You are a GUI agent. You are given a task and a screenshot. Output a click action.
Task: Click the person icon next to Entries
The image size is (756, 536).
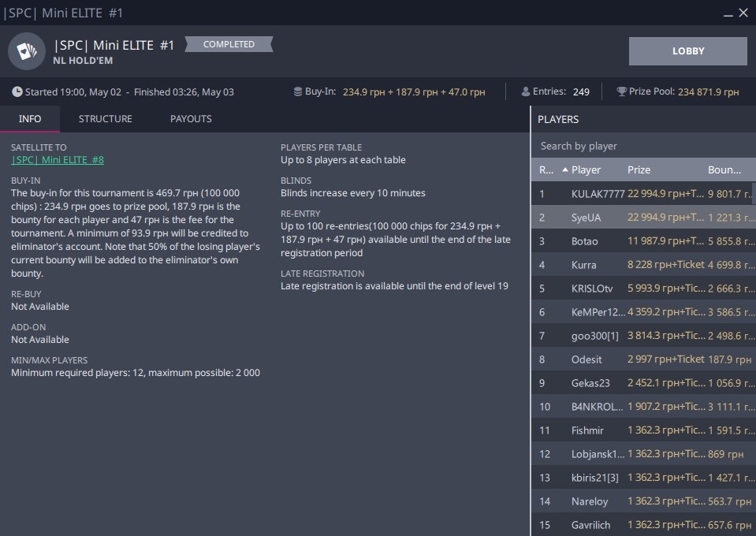pos(526,91)
